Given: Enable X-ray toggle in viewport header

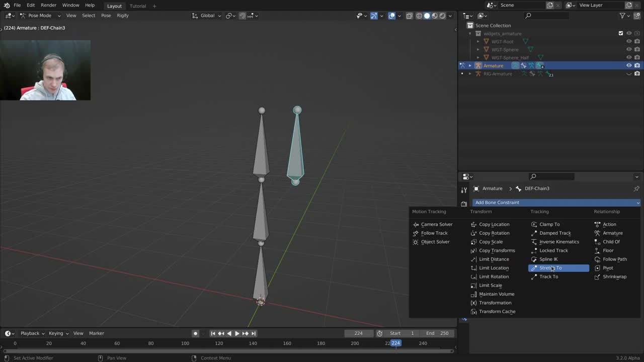Looking at the screenshot, I should pyautogui.click(x=409, y=16).
